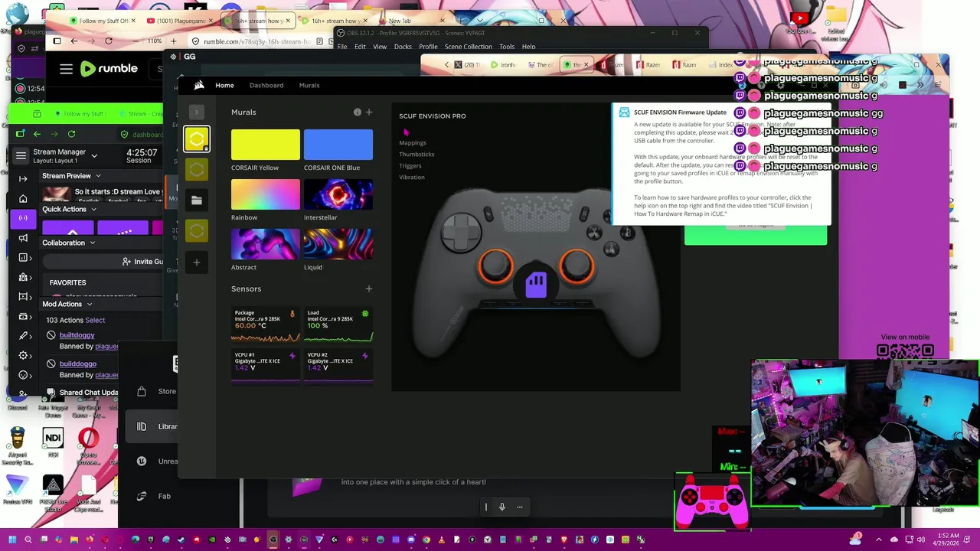Screen dimensions: 980x551
Task: Open the rumble hamburger menu
Action: (x=67, y=69)
